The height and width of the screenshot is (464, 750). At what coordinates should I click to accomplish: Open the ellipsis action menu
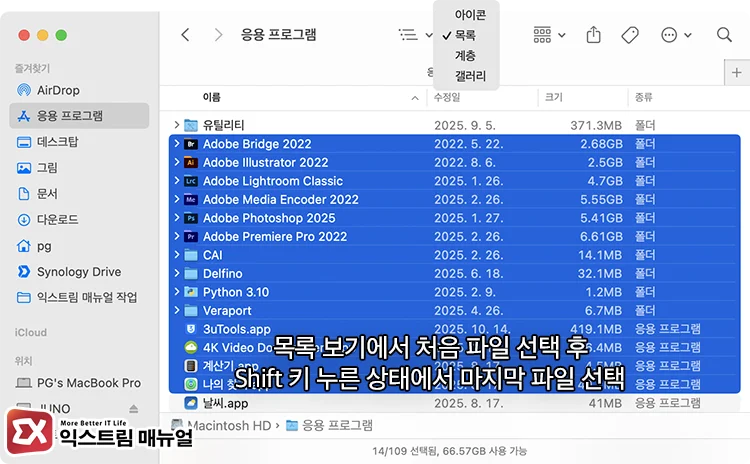676,35
